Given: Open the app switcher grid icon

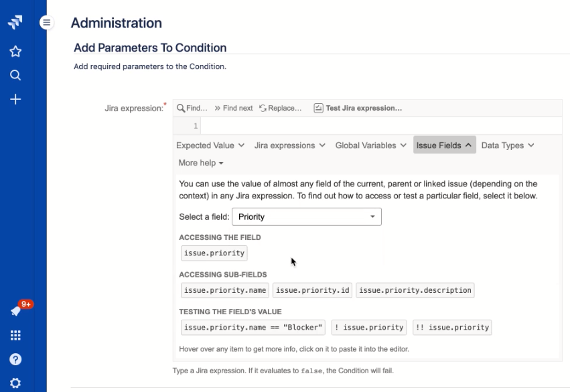Looking at the screenshot, I should pyautogui.click(x=15, y=335).
